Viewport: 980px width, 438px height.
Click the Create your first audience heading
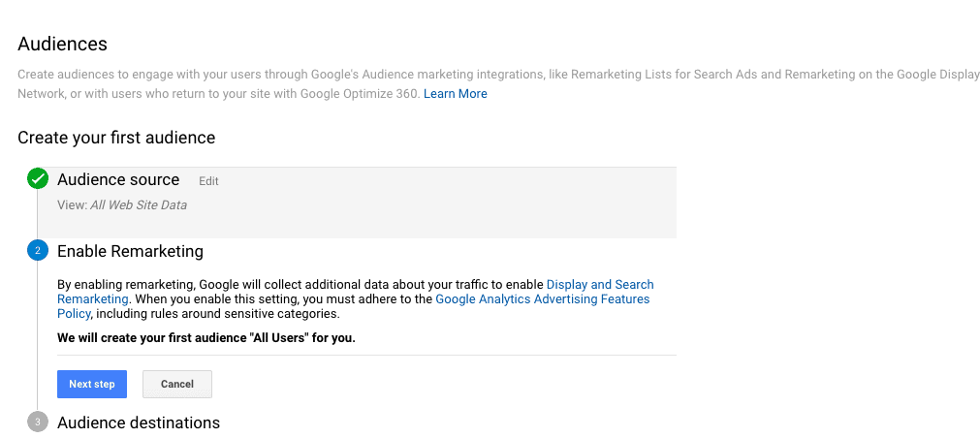[x=116, y=138]
